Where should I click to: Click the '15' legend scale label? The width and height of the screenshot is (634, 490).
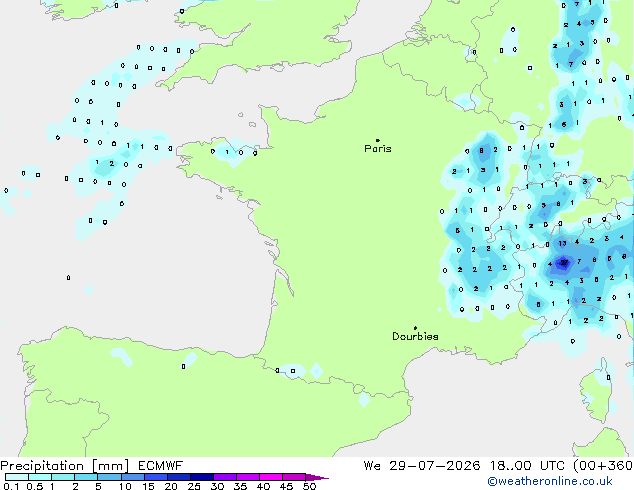[148, 486]
